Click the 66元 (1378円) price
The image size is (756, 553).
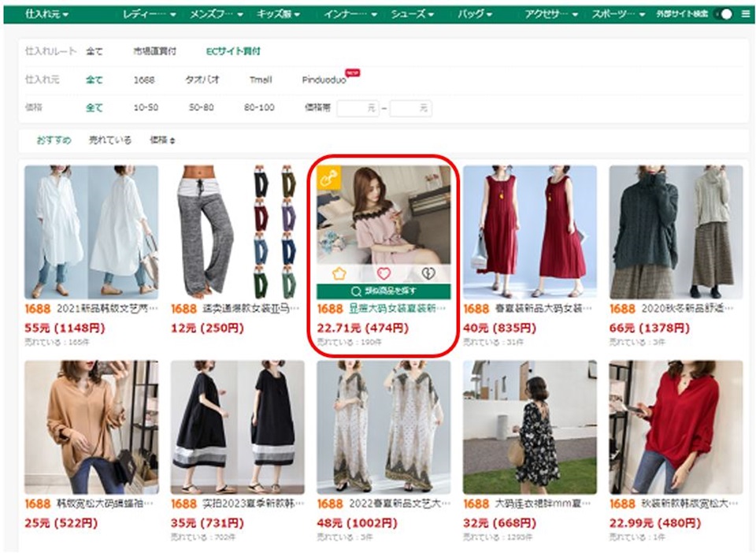click(649, 328)
